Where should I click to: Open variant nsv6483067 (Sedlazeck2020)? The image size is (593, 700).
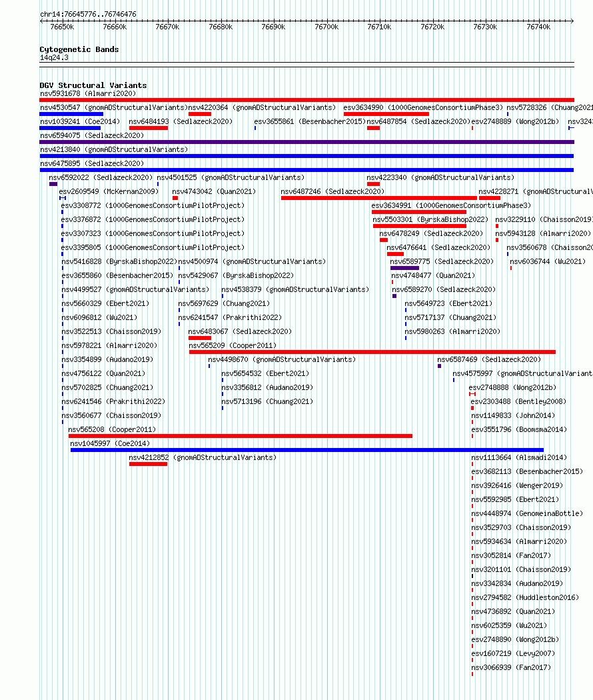coord(240,331)
